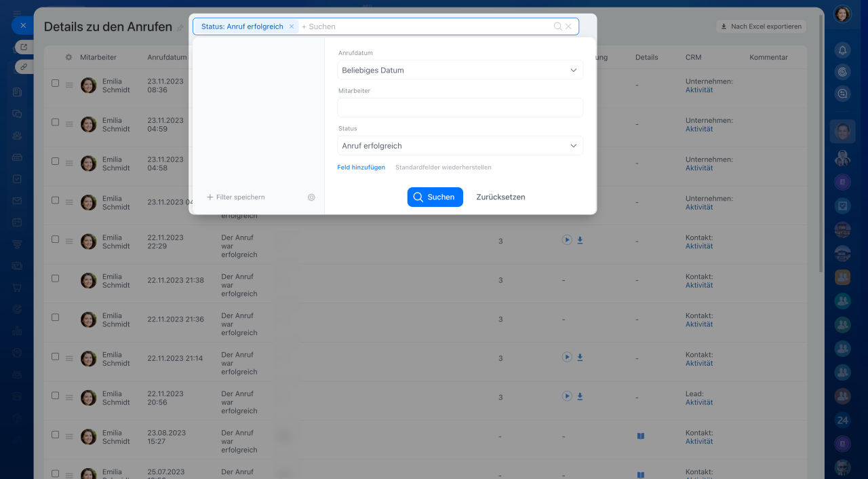Open the notifications bell in the right sidebar
868x479 pixels.
[842, 50]
